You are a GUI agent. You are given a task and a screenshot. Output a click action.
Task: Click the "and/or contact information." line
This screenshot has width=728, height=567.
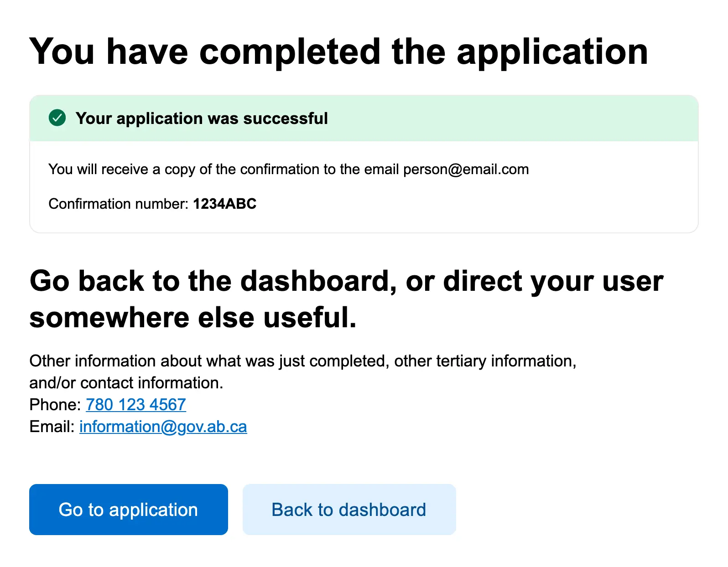coord(126,383)
